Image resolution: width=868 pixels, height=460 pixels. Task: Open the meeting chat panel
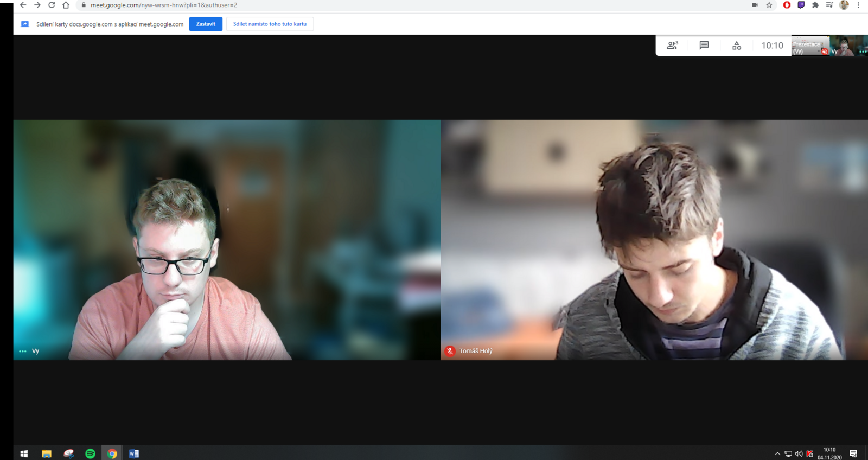[704, 46]
